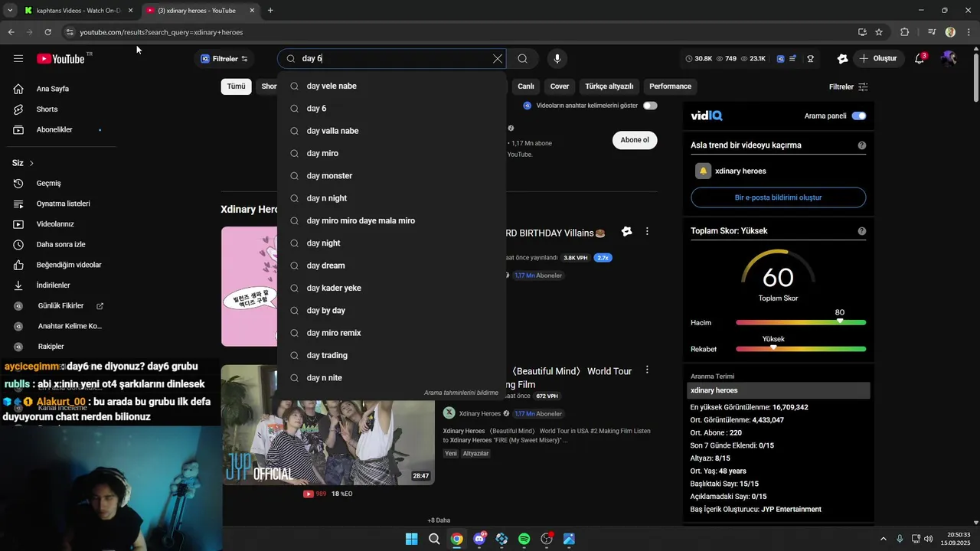This screenshot has width=980, height=551.
Task: Choose suggestion 'day monster'
Action: click(391, 176)
